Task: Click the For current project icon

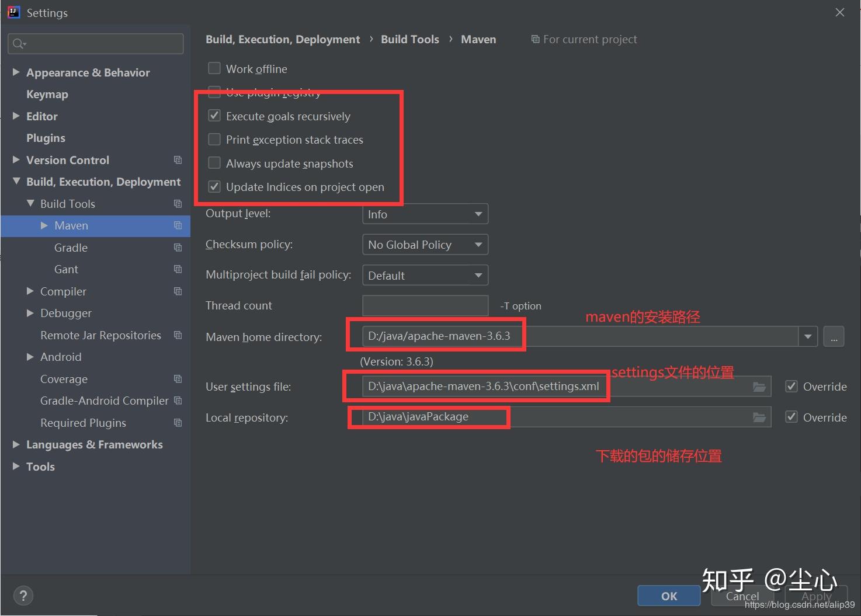Action: pos(535,39)
